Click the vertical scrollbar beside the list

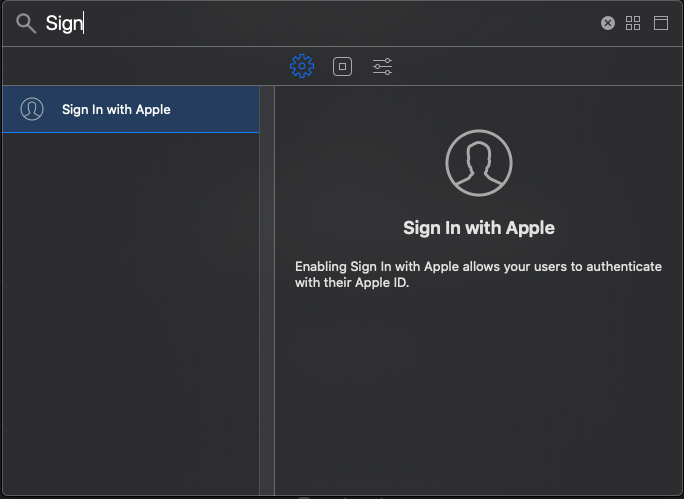point(267,291)
